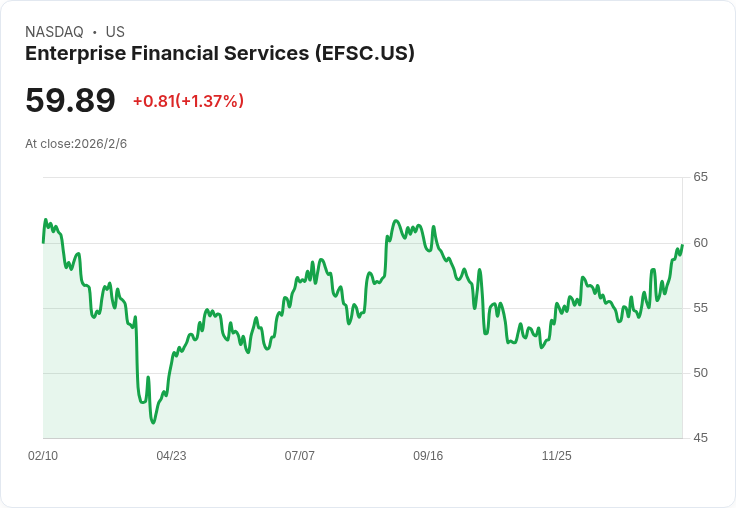Click the US market label
736x508 pixels.
pyautogui.click(x=115, y=32)
